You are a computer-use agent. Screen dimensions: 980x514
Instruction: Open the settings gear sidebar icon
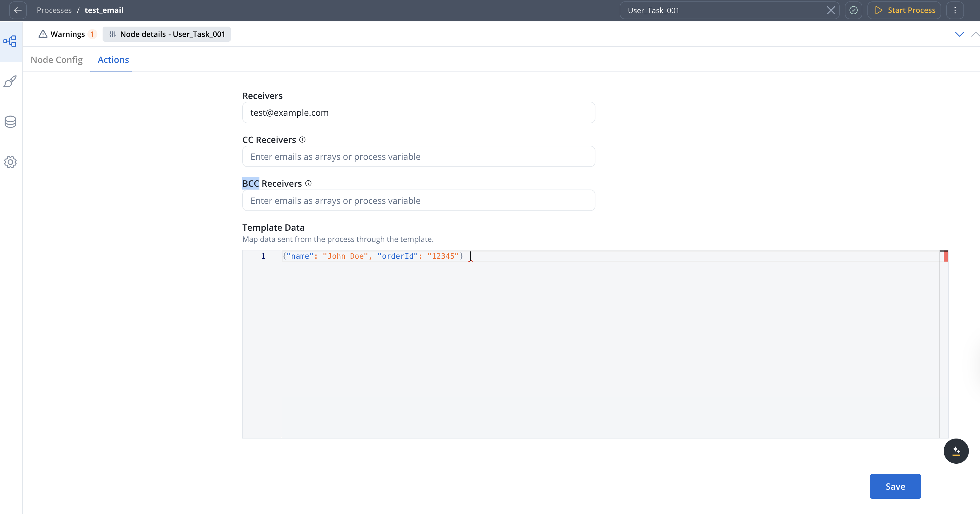10,162
